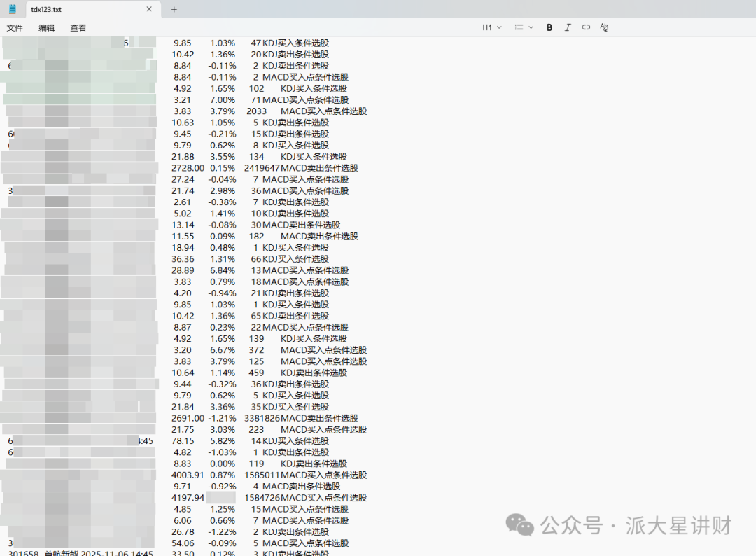Open the 查看 menu

78,28
